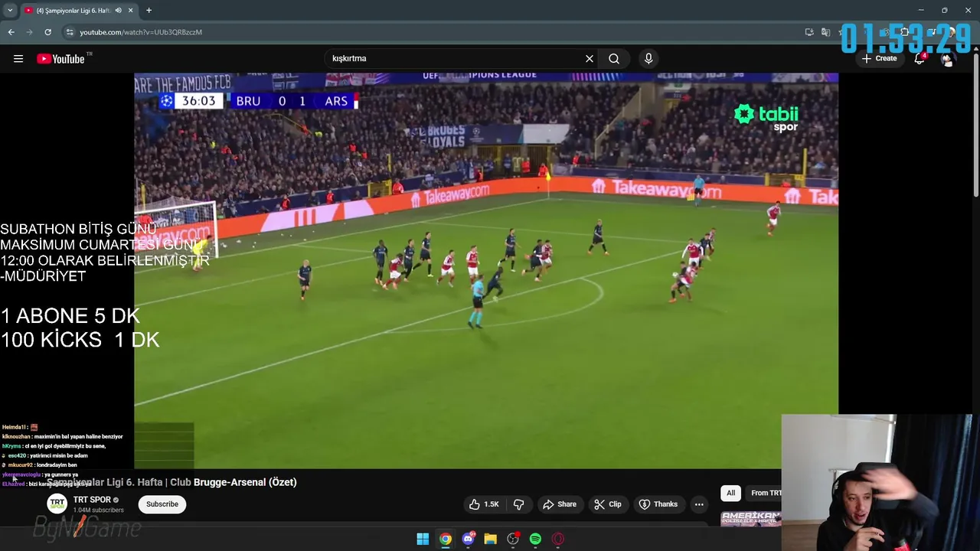Screen dimensions: 980x551
Task: Create a Clip of the video
Action: click(x=608, y=504)
